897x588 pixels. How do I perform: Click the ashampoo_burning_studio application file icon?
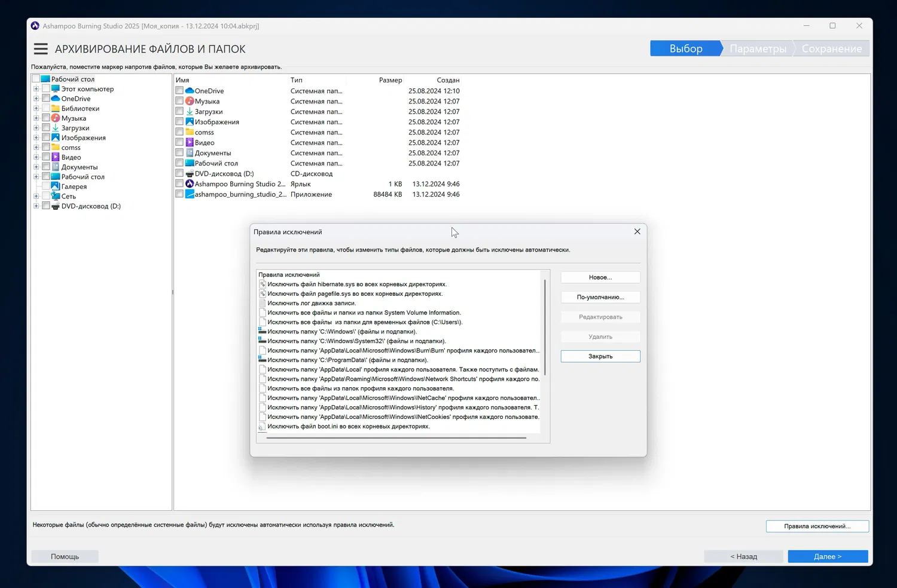[x=190, y=194]
